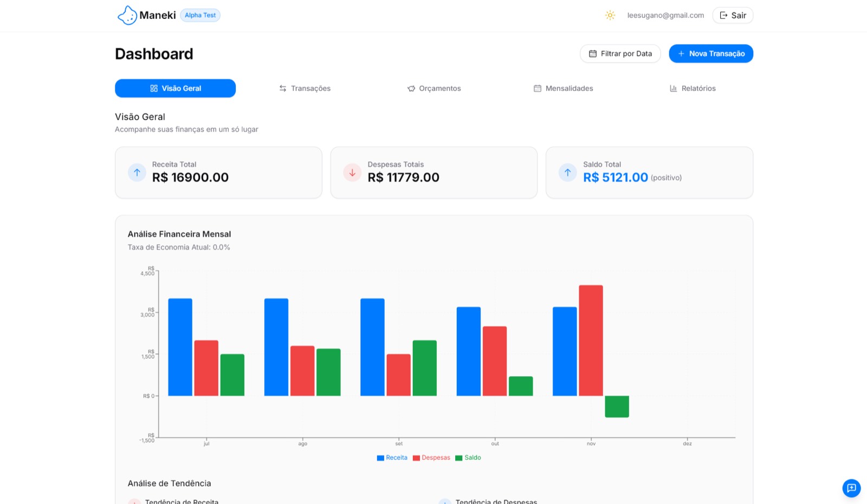Image resolution: width=867 pixels, height=504 pixels.
Task: Select the chart icon beside Relatórios
Action: pyautogui.click(x=673, y=88)
